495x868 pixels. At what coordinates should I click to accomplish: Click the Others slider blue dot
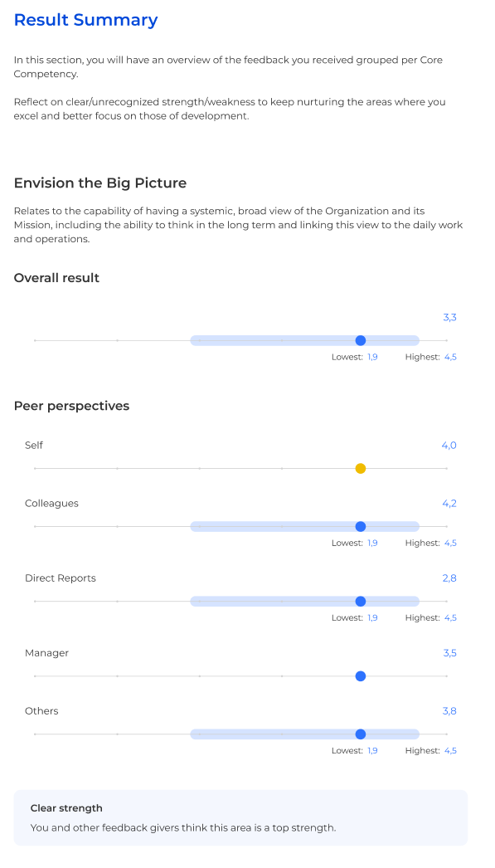[x=361, y=734]
